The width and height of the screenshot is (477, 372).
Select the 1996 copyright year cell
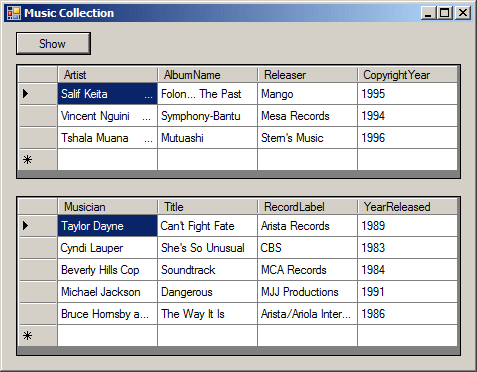click(407, 138)
